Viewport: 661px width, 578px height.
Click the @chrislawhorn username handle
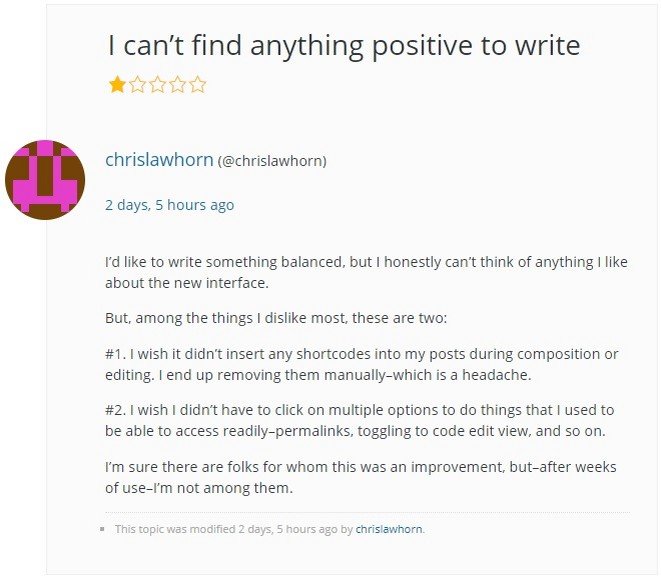(272, 161)
